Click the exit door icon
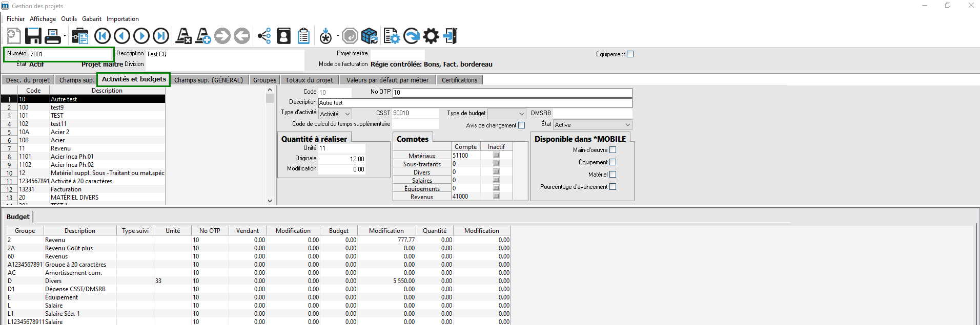980x325 pixels. point(450,36)
